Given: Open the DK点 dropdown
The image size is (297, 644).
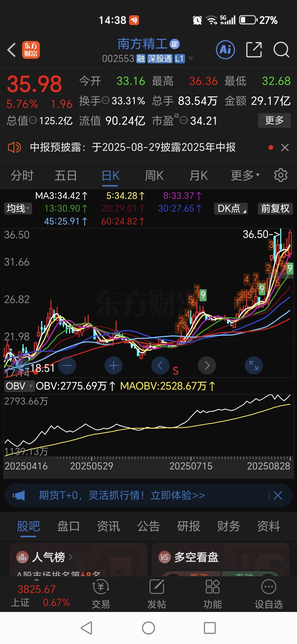Looking at the screenshot, I should [231, 208].
